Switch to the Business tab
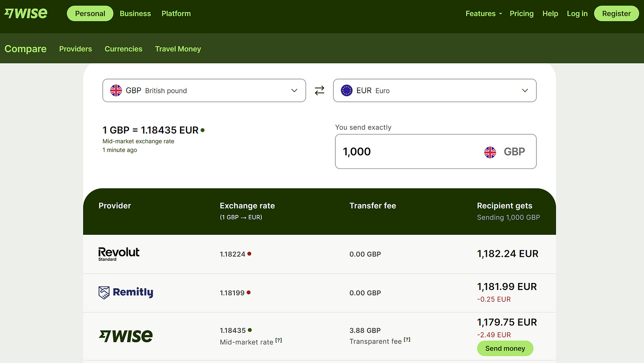 [x=135, y=13]
